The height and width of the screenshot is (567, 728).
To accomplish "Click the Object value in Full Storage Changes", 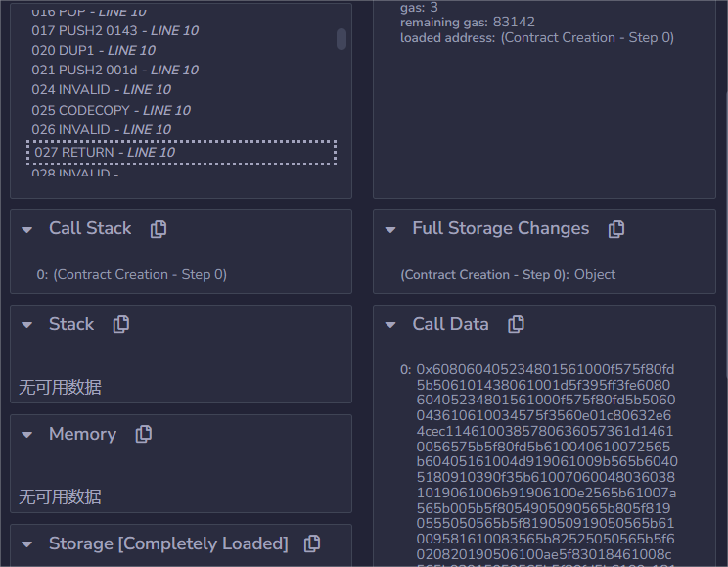I will (595, 274).
